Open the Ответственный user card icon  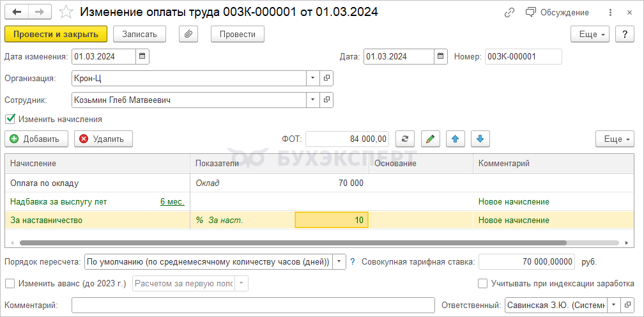point(627,305)
